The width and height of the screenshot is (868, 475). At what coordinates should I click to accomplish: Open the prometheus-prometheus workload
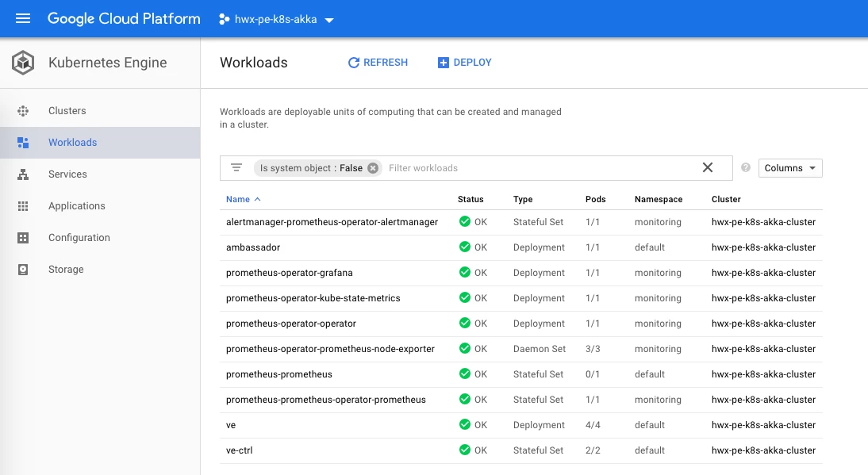(x=279, y=374)
